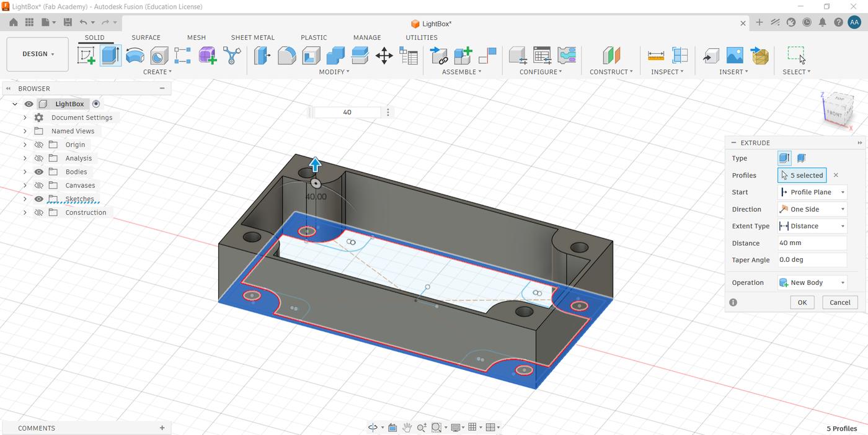868x435 pixels.
Task: Select the Measure tool icon
Action: [656, 55]
